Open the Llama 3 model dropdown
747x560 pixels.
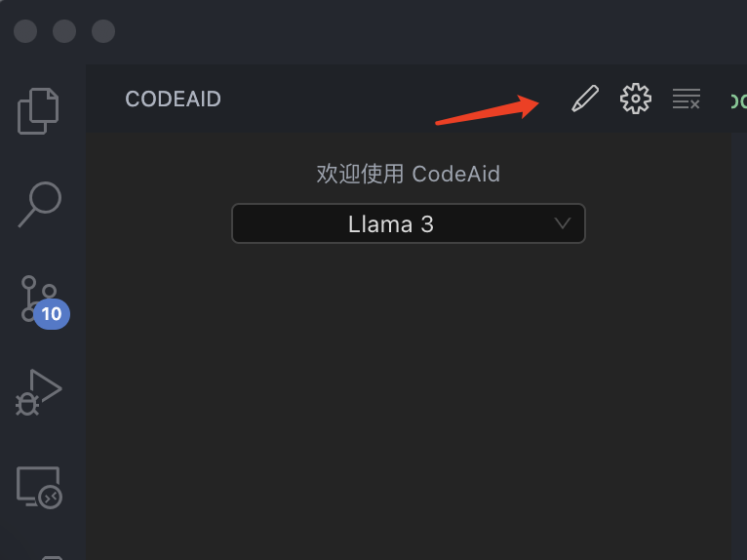pos(409,223)
